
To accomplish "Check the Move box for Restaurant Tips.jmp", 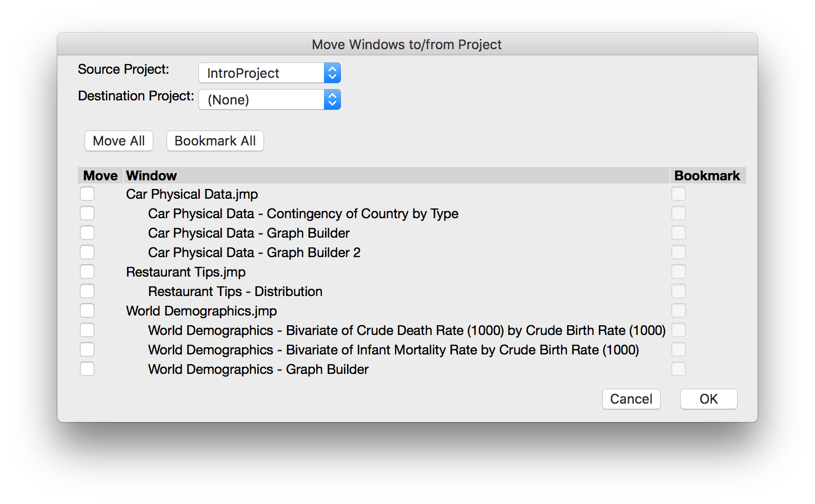I will [87, 271].
